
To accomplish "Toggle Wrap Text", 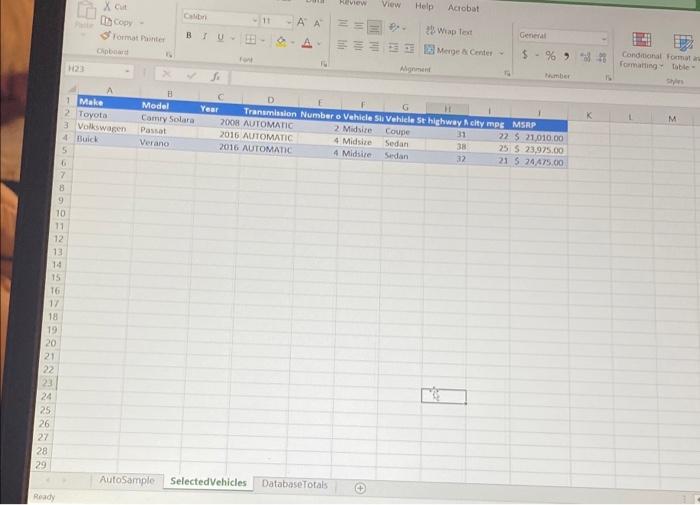I will (x=449, y=31).
